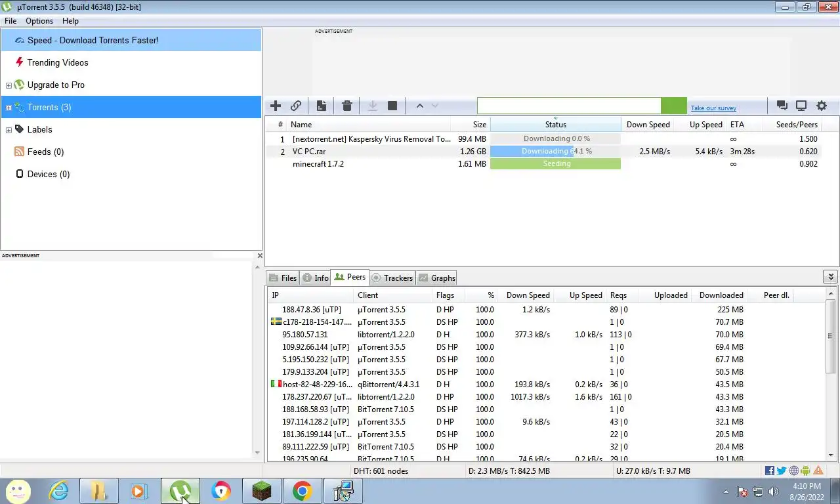This screenshot has width=840, height=504.
Task: Open the Help menu
Action: [70, 21]
